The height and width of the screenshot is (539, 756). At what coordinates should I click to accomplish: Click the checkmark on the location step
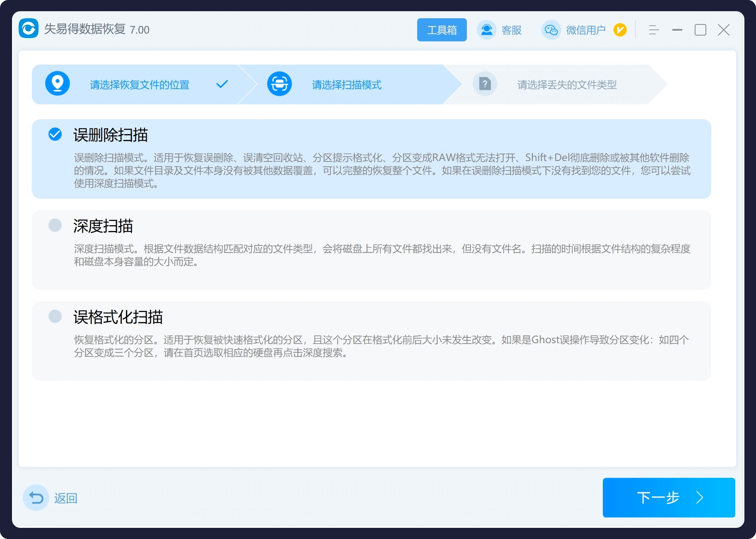click(x=222, y=84)
